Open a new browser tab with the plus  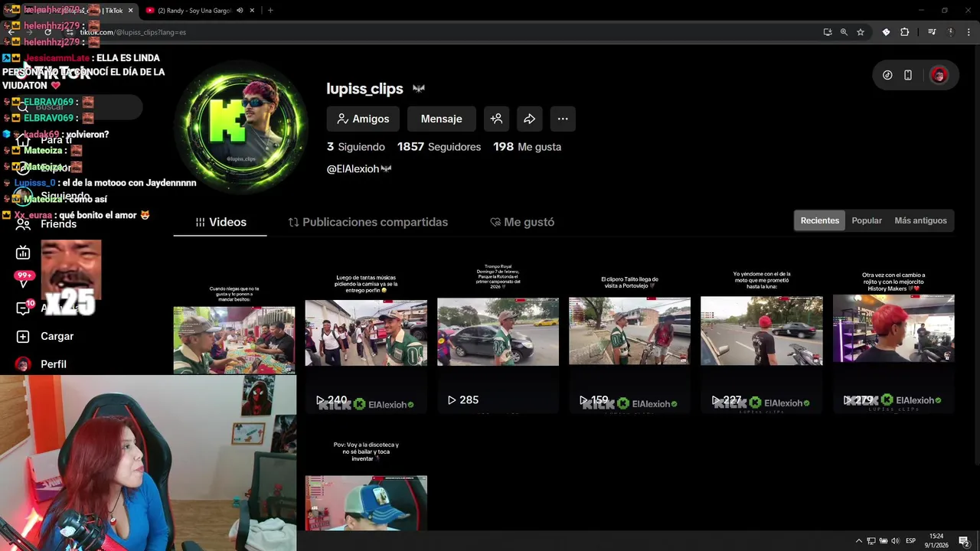[270, 11]
